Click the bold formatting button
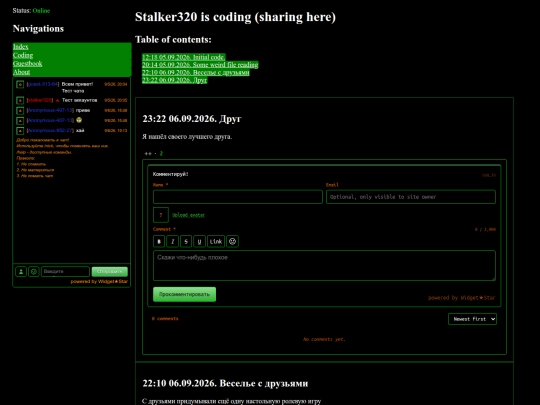The width and height of the screenshot is (540, 405). pyautogui.click(x=159, y=241)
